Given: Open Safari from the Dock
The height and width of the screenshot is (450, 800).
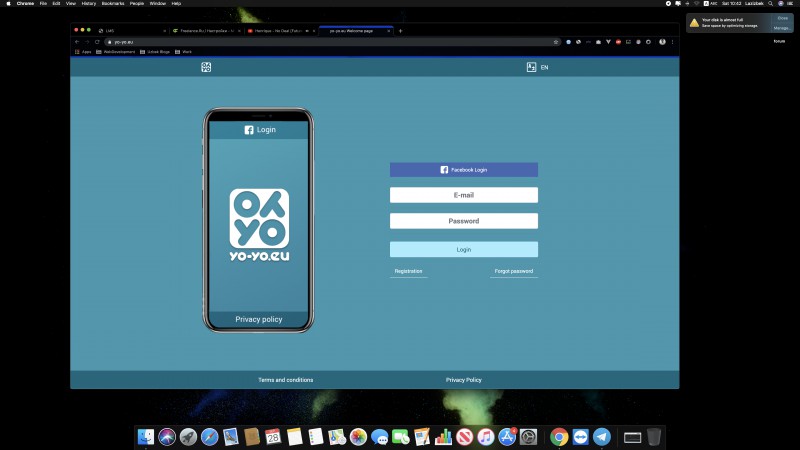Looking at the screenshot, I should coord(209,437).
